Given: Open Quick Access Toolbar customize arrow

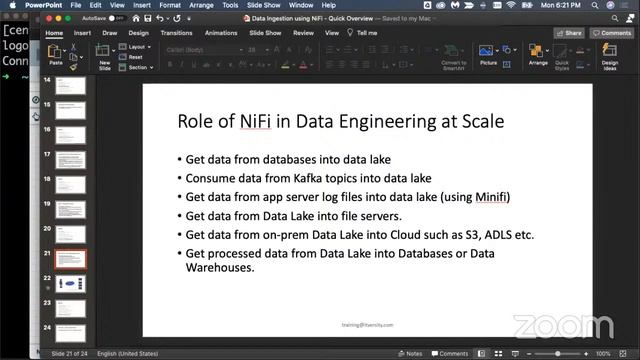Looking at the screenshot, I should pos(189,18).
